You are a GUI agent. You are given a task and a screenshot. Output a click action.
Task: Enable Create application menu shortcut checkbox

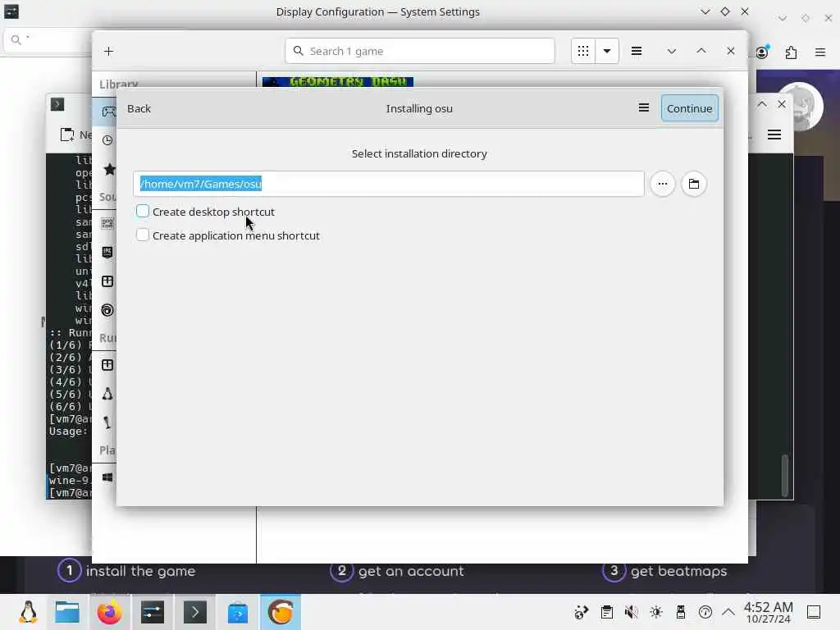(143, 235)
